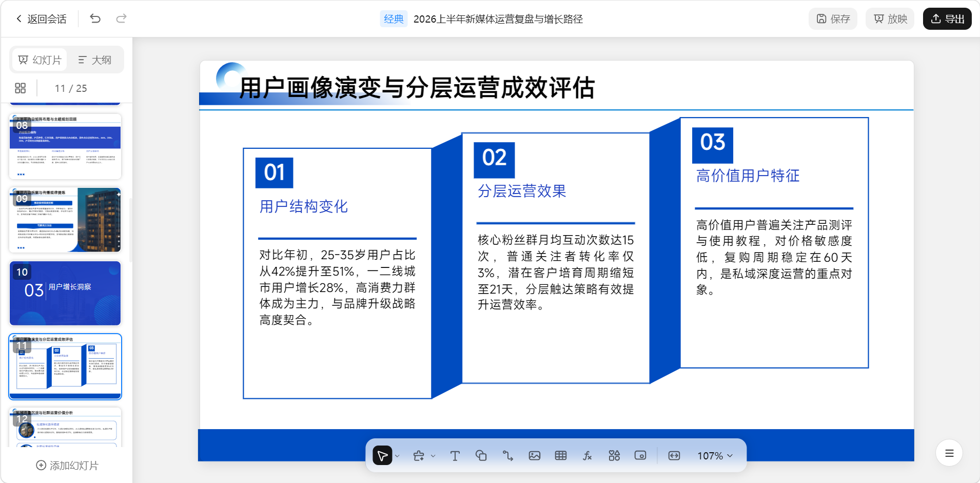Choose the connector line tool
980x483 pixels.
(x=507, y=456)
